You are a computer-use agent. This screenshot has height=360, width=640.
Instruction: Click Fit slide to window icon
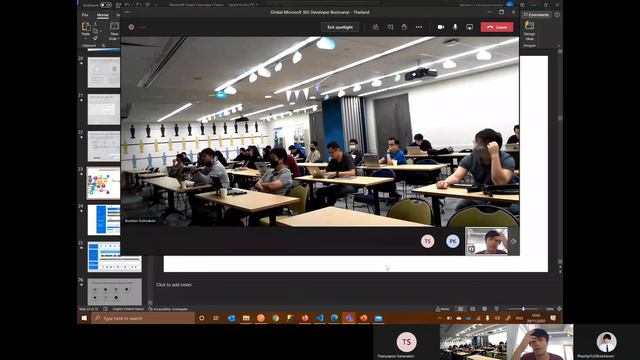click(559, 309)
